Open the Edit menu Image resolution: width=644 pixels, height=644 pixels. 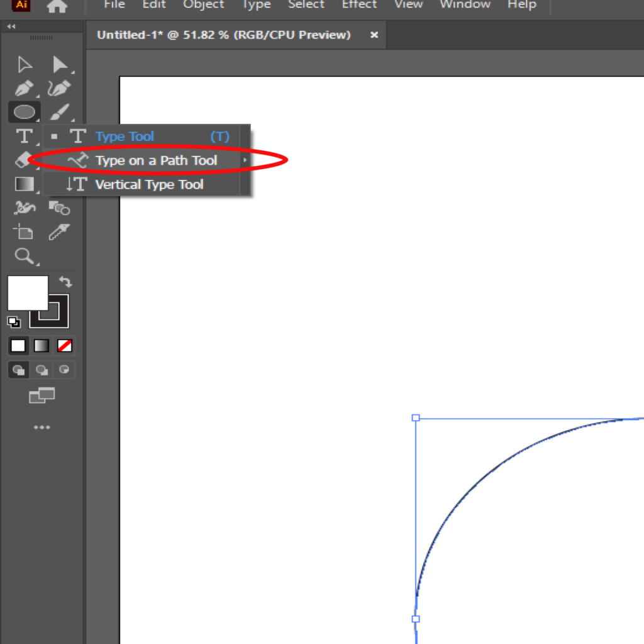[x=154, y=4]
